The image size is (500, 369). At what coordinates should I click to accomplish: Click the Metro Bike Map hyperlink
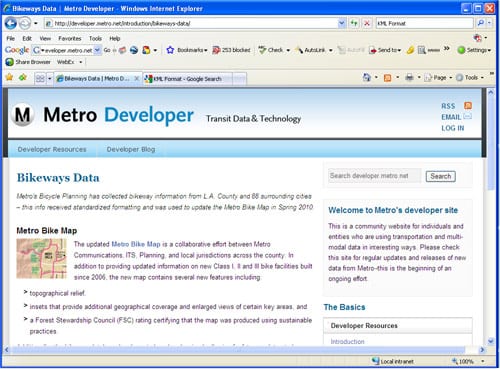tap(136, 244)
